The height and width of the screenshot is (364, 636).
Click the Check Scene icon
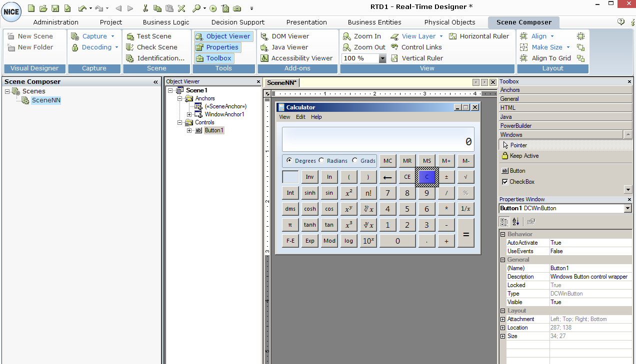tap(130, 47)
